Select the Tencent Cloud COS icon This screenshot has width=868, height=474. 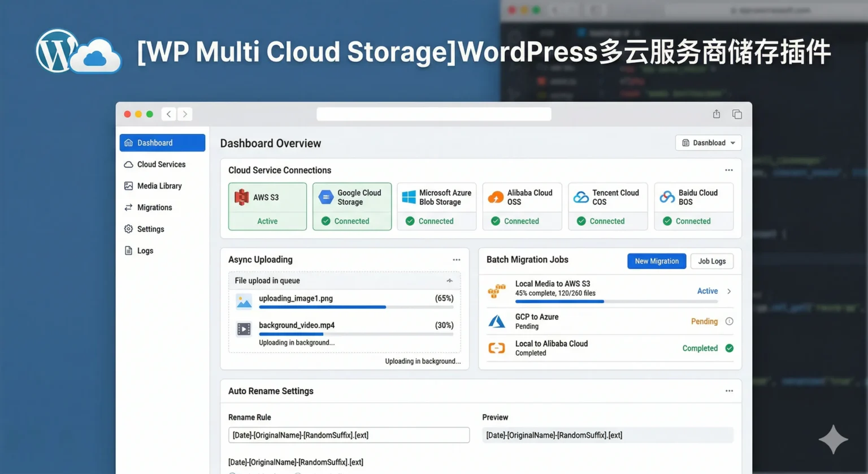click(581, 196)
